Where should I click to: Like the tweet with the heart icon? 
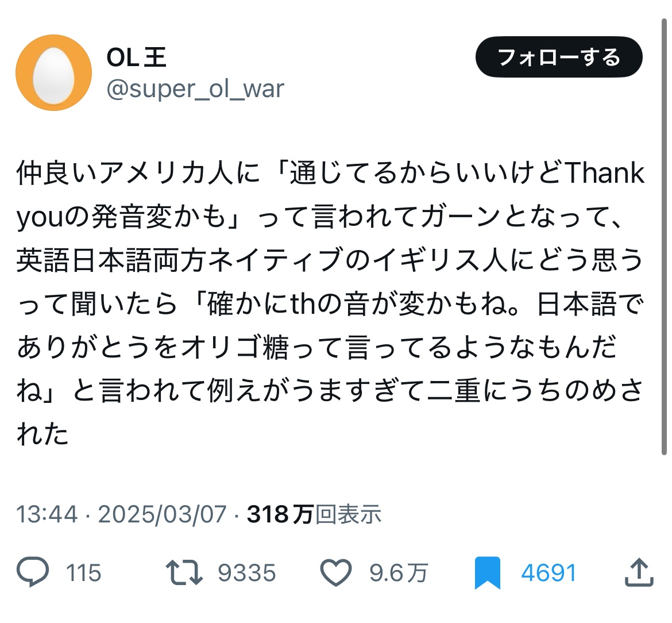click(x=335, y=572)
